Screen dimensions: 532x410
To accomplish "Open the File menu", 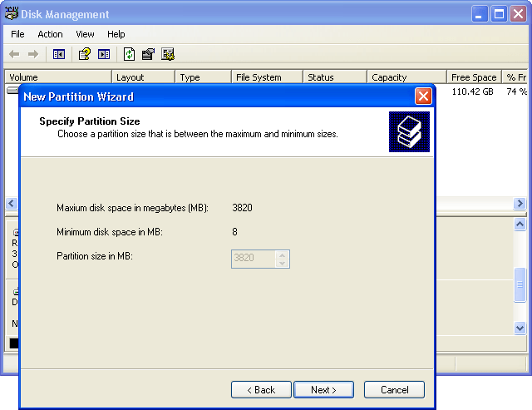I will click(17, 34).
